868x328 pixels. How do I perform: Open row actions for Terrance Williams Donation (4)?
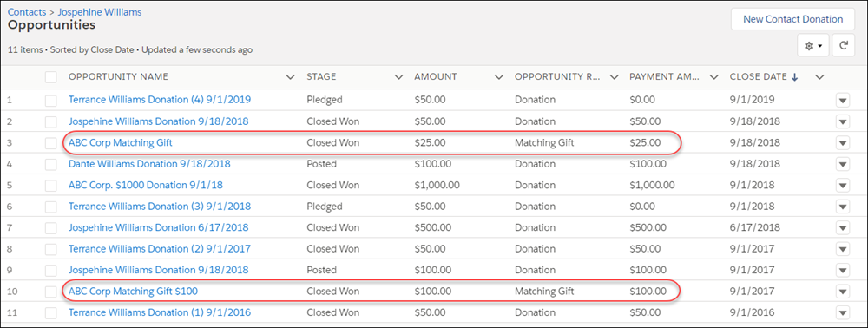click(x=843, y=101)
